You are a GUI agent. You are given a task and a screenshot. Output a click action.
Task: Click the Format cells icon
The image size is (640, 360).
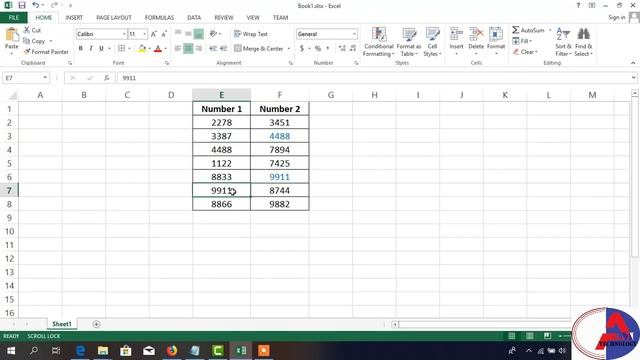click(496, 34)
